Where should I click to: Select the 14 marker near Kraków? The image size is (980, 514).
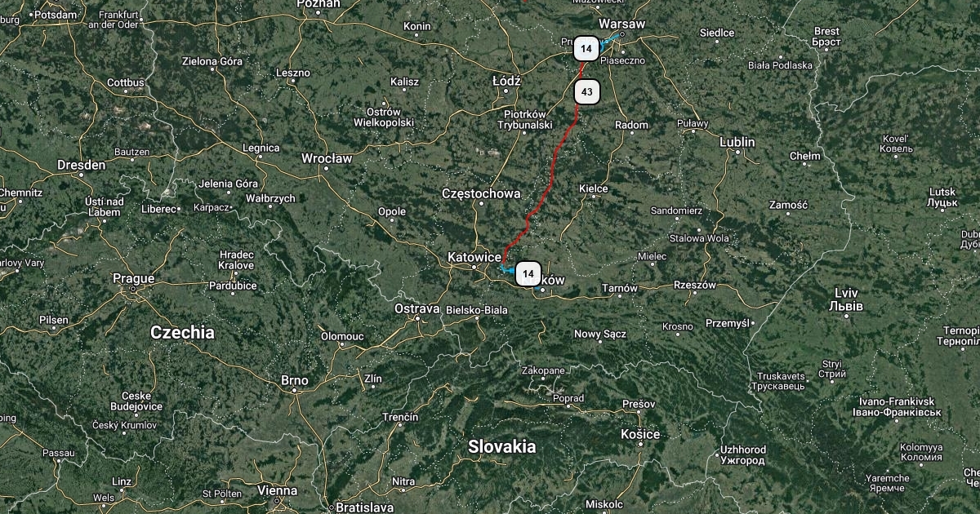pyautogui.click(x=528, y=273)
